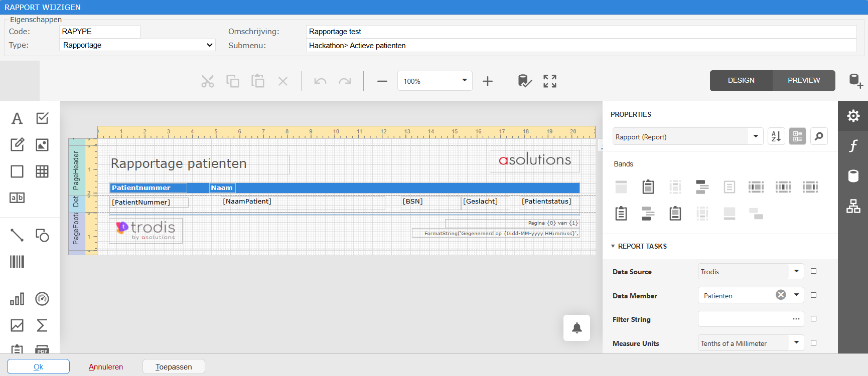The image size is (868, 376).
Task: Click the square marker beside Filter String
Action: 814,319
